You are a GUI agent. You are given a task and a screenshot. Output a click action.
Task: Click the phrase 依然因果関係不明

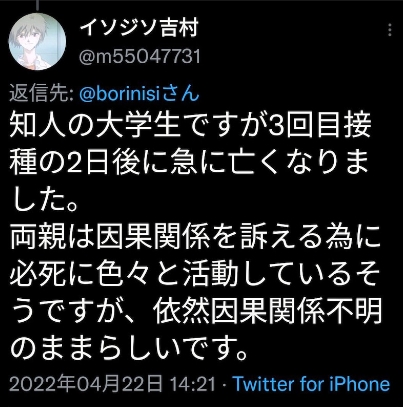[267, 313]
